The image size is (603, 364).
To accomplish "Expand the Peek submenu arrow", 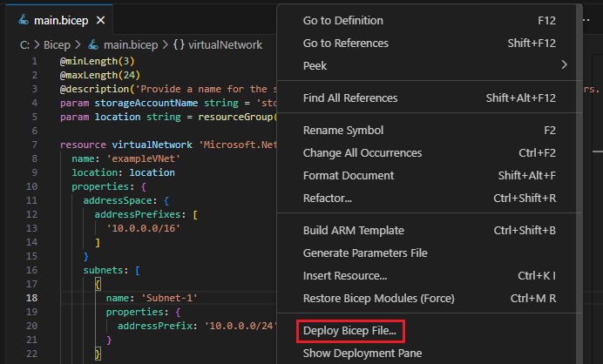I will point(564,65).
